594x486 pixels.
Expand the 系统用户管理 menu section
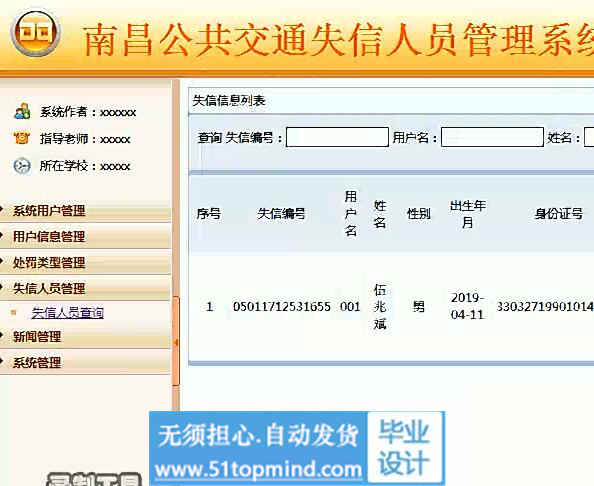click(85, 211)
